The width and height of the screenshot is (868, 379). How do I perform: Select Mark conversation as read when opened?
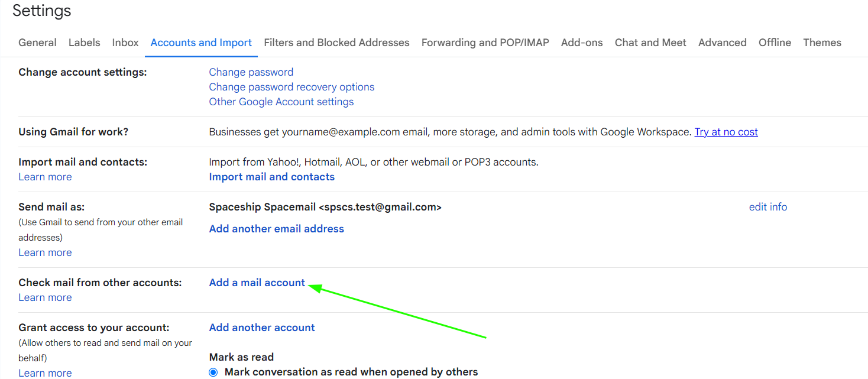(213, 371)
